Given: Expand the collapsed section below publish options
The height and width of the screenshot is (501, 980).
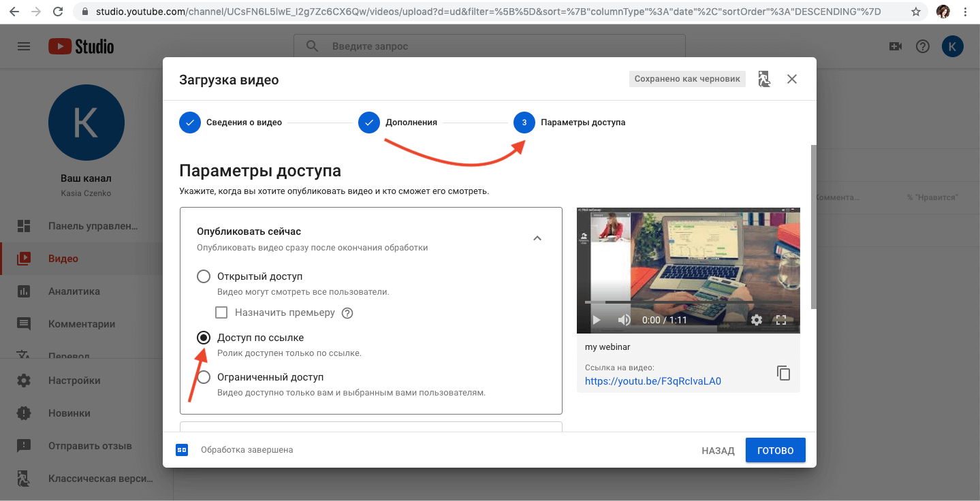Looking at the screenshot, I should click(371, 429).
